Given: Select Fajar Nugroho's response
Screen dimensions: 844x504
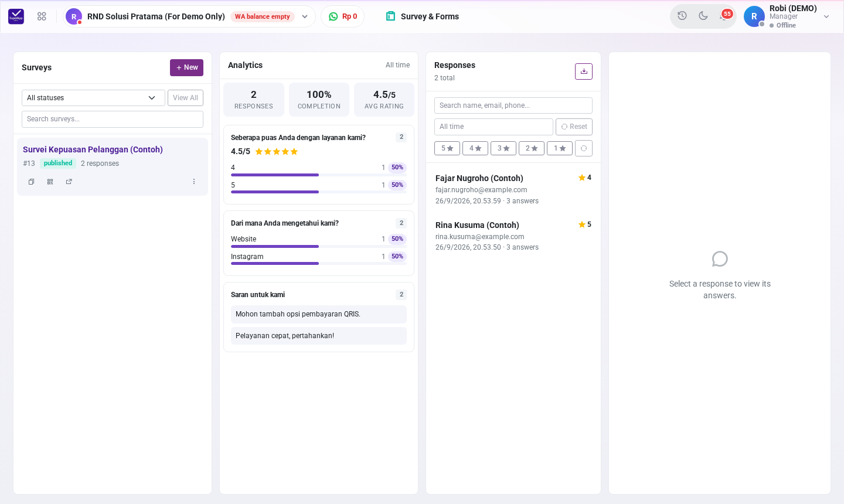Looking at the screenshot, I should [x=513, y=189].
